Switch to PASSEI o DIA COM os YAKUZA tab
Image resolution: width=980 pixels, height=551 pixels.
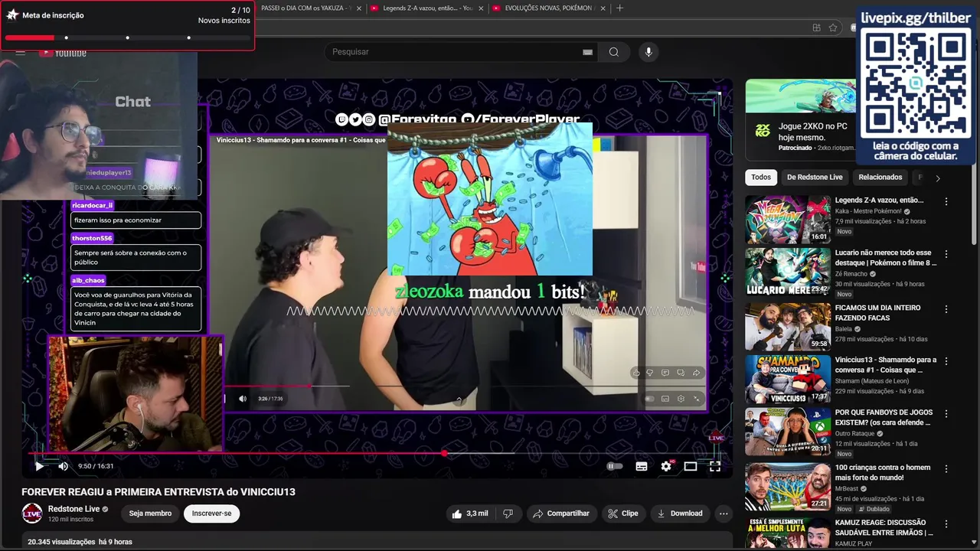(x=306, y=8)
